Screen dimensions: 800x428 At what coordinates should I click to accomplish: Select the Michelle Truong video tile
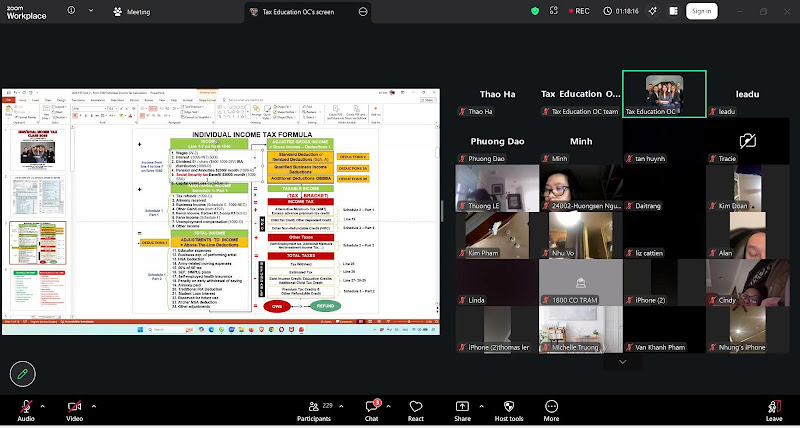[x=581, y=330]
